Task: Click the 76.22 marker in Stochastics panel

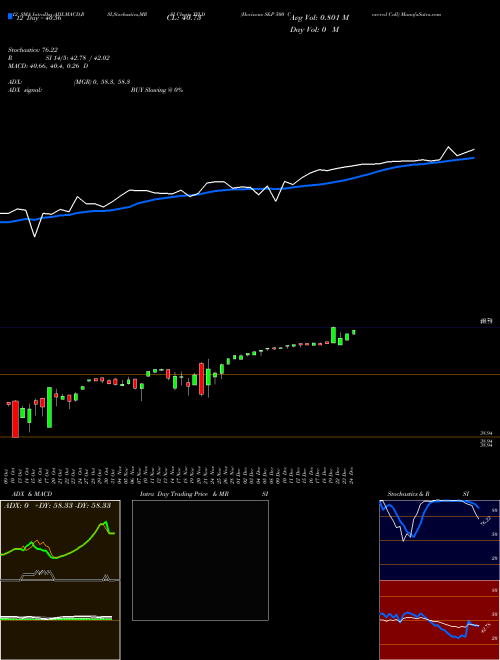Action: [x=485, y=522]
